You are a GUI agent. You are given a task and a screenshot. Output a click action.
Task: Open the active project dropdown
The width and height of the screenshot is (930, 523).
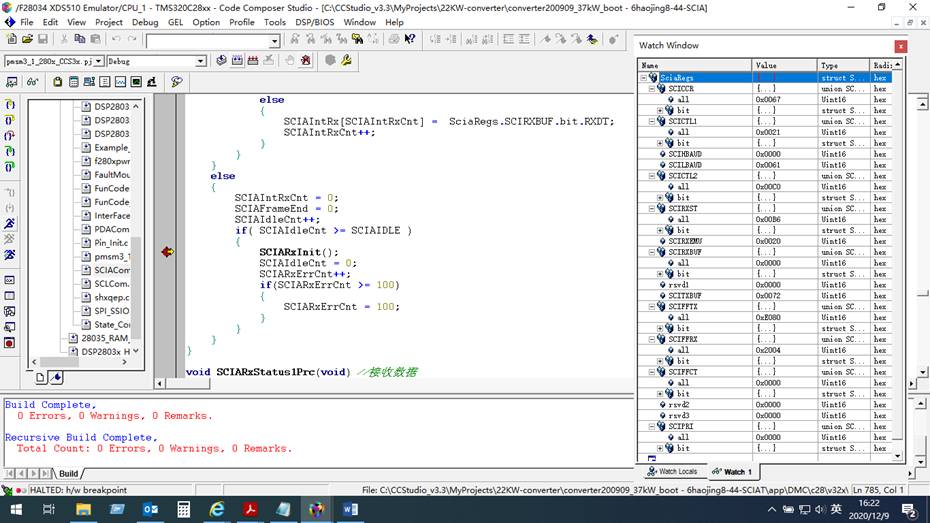click(98, 61)
